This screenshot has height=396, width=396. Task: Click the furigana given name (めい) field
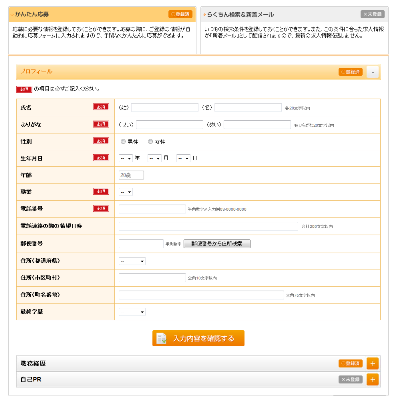click(257, 124)
